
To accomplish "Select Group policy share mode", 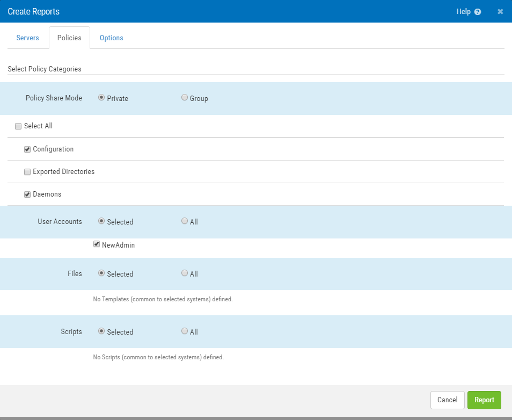I will (x=185, y=98).
